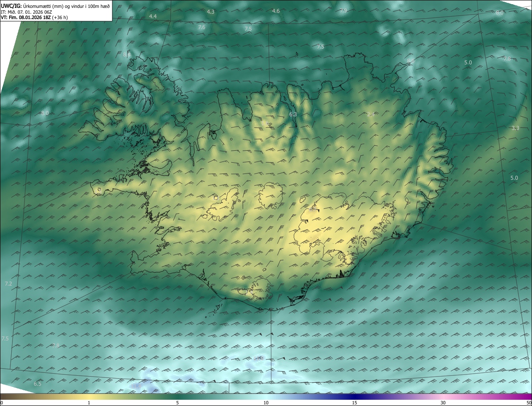Image resolution: width=532 pixels, height=406 pixels.
Task: Click the 6.3 value label over north Iceland
Action: [x=293, y=114]
